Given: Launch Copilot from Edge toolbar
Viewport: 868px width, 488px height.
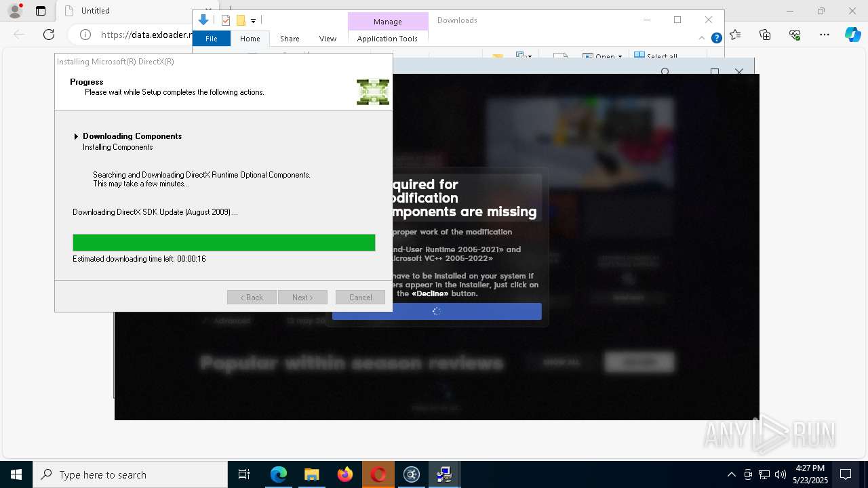Looking at the screenshot, I should click(852, 35).
